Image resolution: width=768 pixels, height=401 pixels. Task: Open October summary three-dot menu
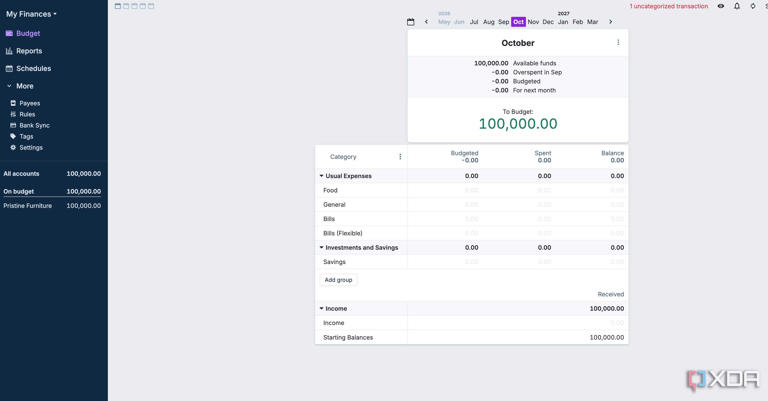(x=618, y=43)
